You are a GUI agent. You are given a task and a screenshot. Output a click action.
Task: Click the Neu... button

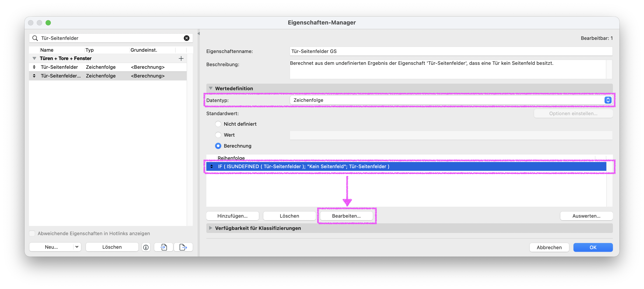51,247
